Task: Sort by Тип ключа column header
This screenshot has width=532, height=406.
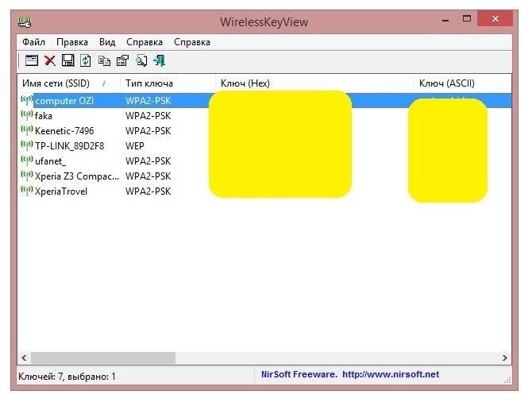Action: click(x=168, y=83)
